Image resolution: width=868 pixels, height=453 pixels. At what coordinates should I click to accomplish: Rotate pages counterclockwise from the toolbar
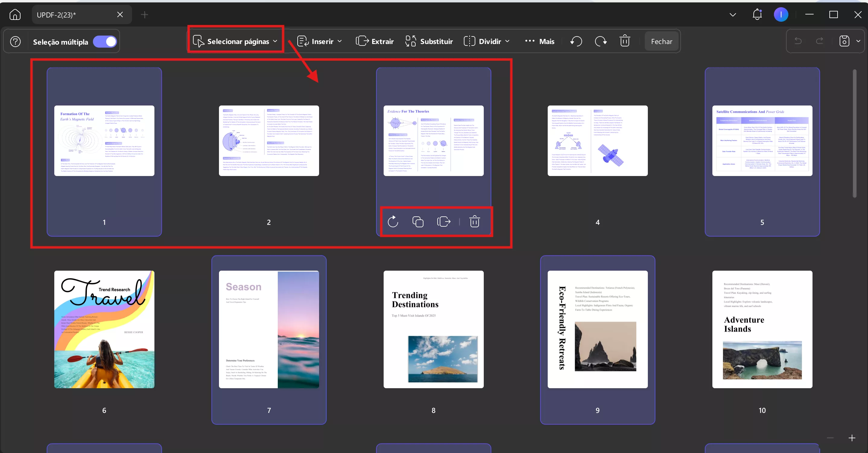(x=576, y=41)
